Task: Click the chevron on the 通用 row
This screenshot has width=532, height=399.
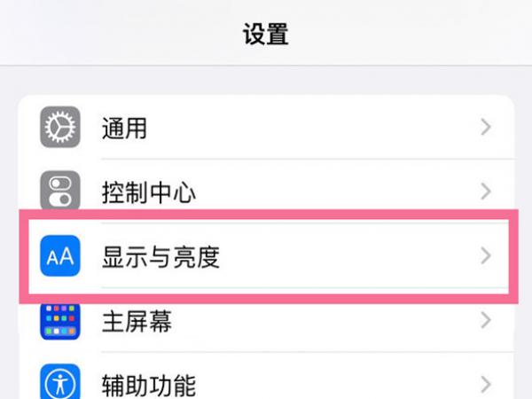Action: click(486, 128)
